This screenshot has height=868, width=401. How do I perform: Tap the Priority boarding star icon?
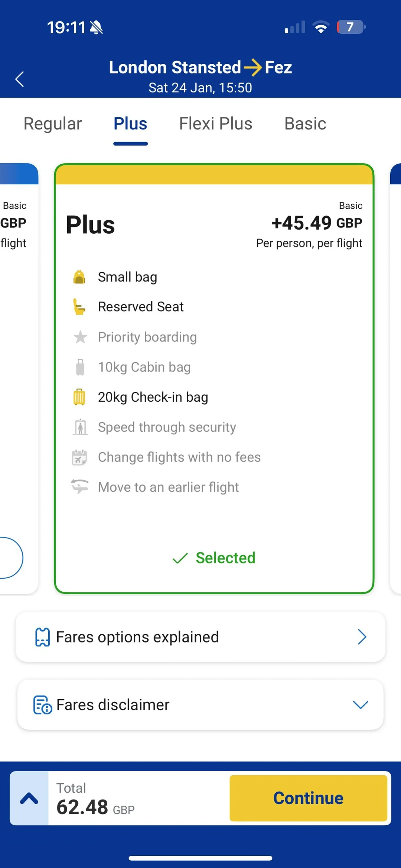[80, 337]
